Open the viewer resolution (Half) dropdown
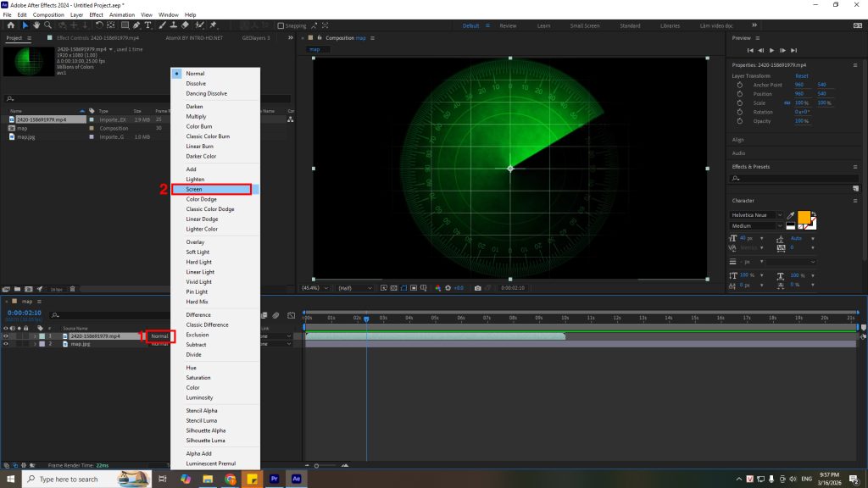The width and height of the screenshot is (868, 488). click(x=354, y=288)
